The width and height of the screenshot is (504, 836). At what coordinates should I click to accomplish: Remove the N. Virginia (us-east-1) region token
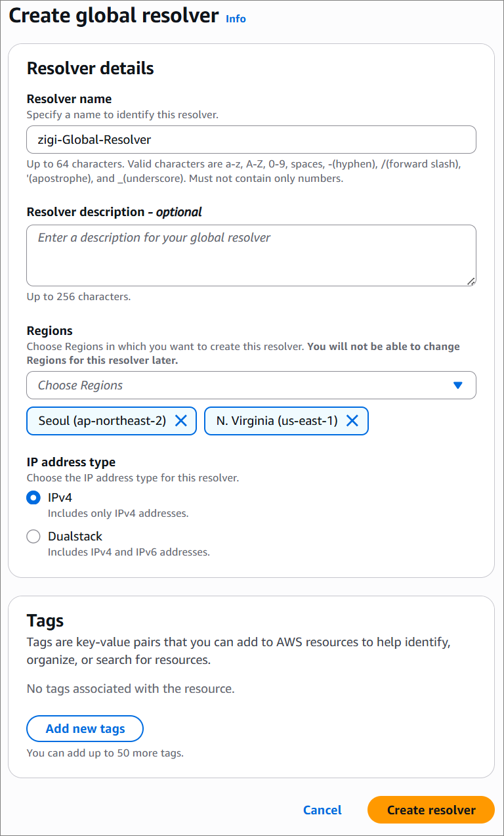click(352, 421)
